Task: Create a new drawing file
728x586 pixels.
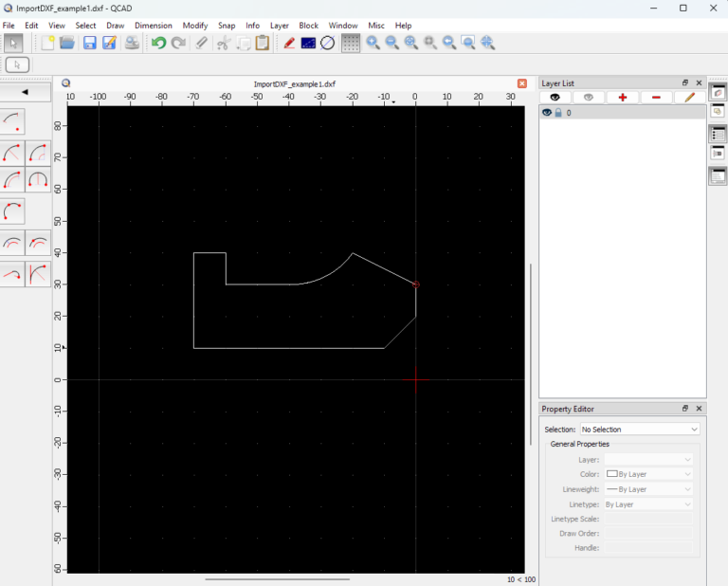Action: pyautogui.click(x=47, y=43)
